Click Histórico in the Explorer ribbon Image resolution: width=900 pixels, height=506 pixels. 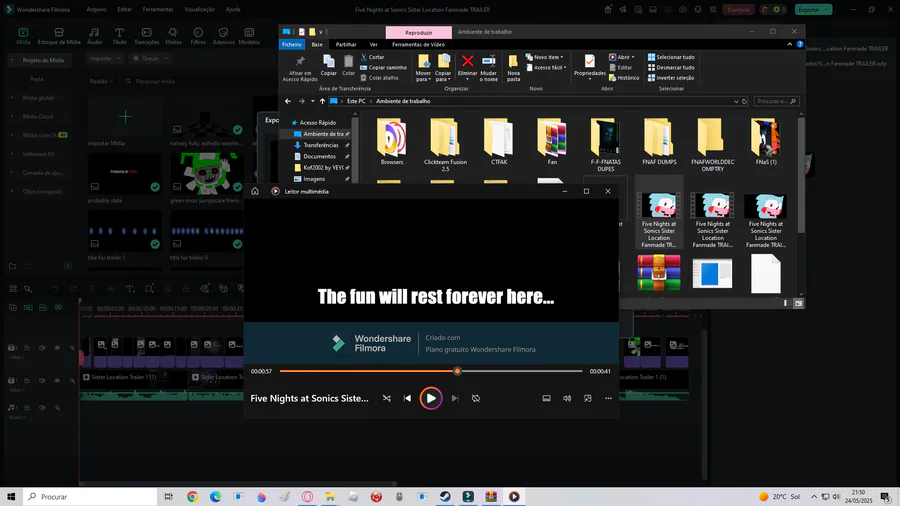624,77
